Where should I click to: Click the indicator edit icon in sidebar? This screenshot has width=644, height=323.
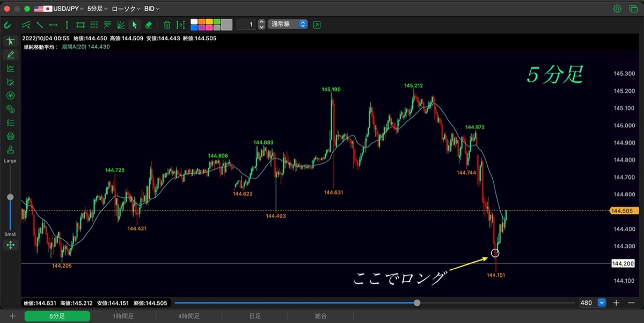[x=10, y=82]
